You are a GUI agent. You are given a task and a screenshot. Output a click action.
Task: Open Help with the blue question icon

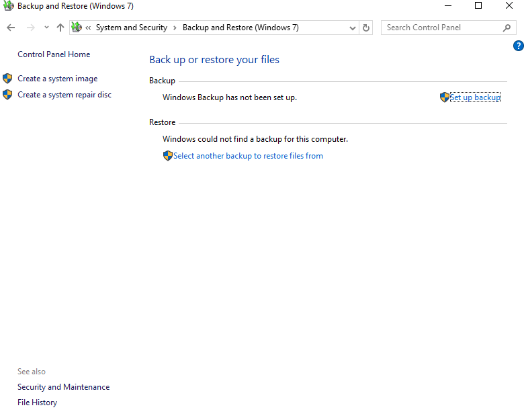pos(519,46)
